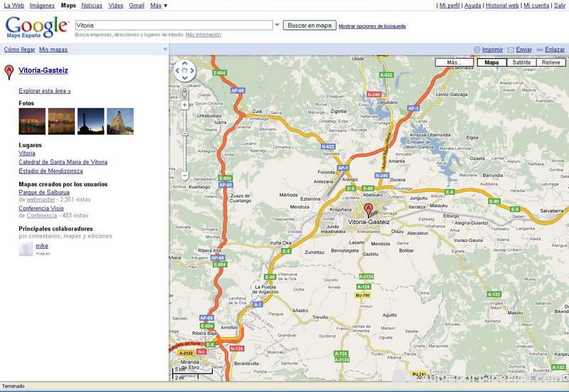Screen dimensions: 569x392
Task: Click Salir to sign out
Action: point(560,6)
